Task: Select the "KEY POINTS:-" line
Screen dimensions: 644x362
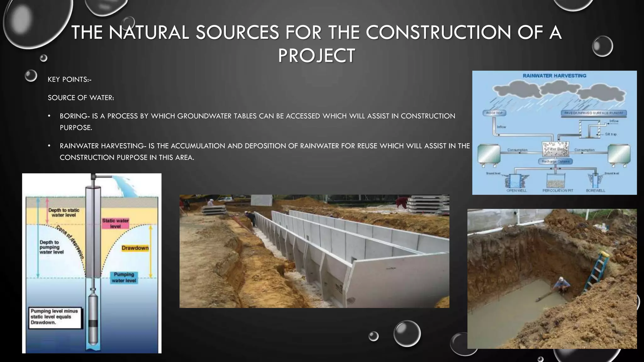Action: coord(69,80)
